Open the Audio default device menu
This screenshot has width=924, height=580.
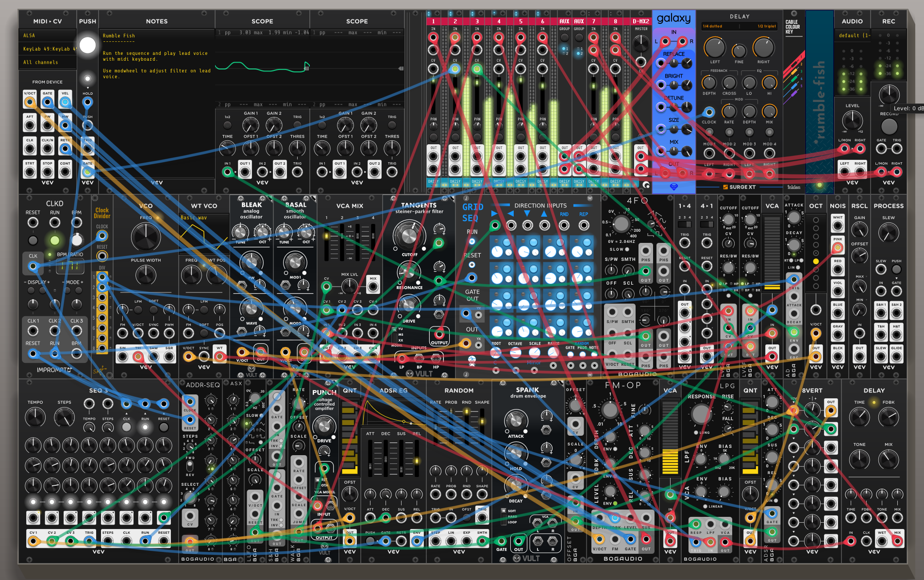[852, 35]
